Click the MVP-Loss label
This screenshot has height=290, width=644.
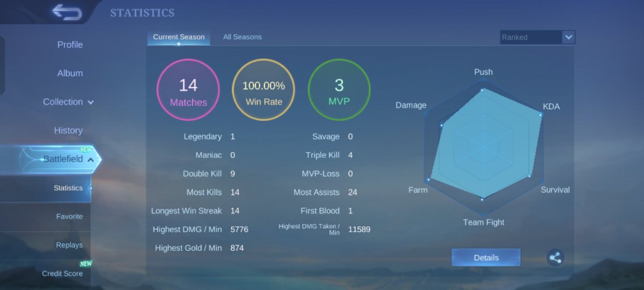321,173
